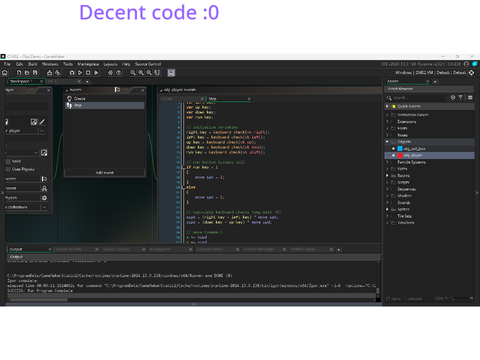Open the Help toolbar icon
The image size is (480, 360).
point(118,73)
